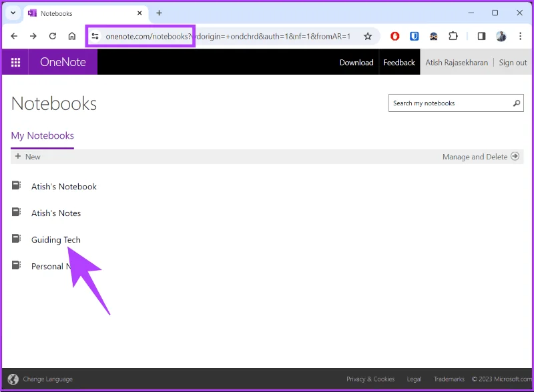Screen dimensions: 534x392
Task: Click notebook icon beside Atish's Notebook
Action: point(16,185)
